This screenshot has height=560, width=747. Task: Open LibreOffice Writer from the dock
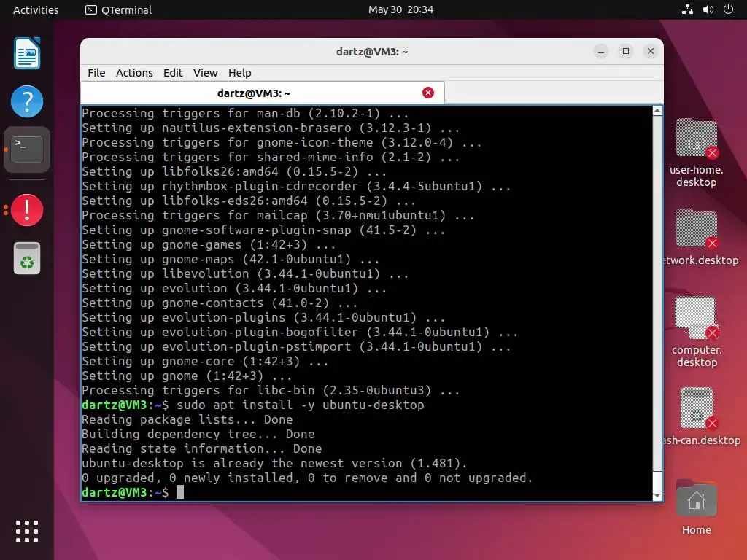(x=27, y=53)
